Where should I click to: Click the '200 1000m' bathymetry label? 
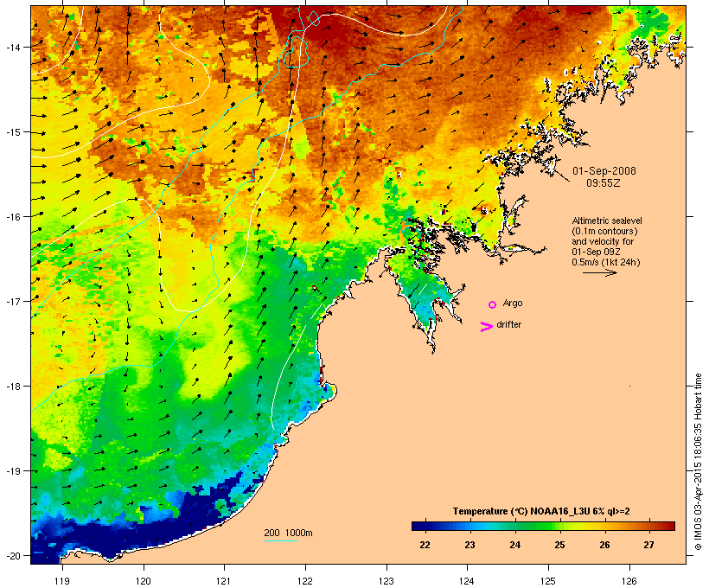[288, 533]
